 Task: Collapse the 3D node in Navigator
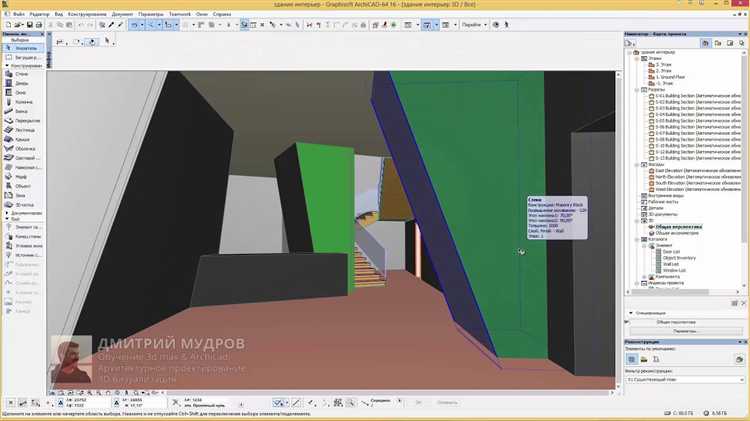637,221
